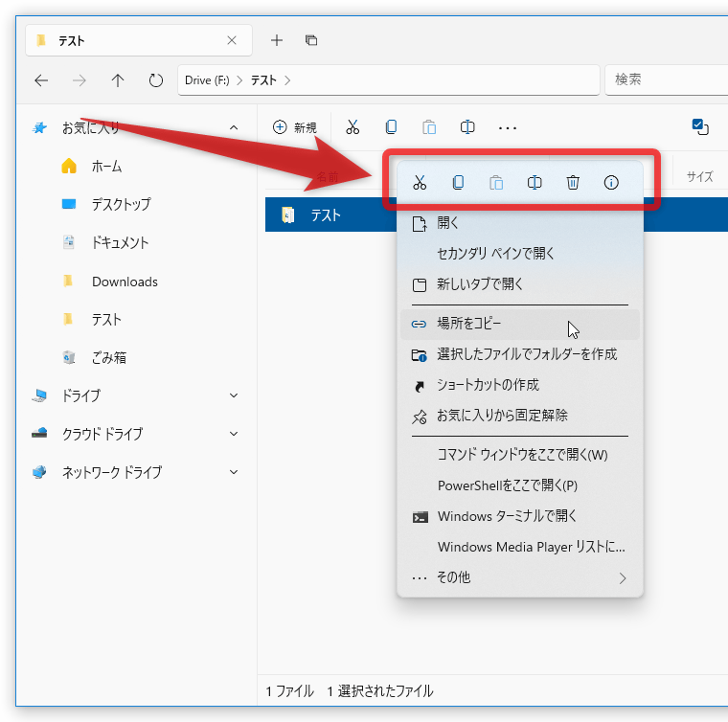Expand the chevron after テスト breadcrumb

pos(288,80)
